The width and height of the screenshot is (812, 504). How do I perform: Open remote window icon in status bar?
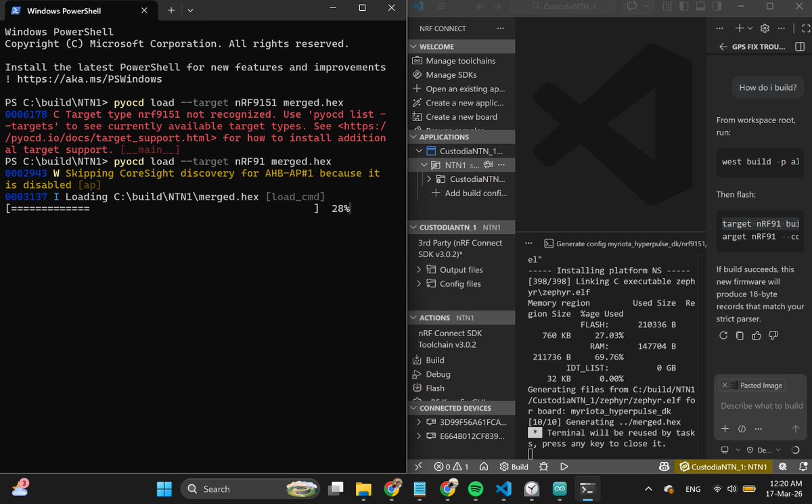pyautogui.click(x=418, y=466)
